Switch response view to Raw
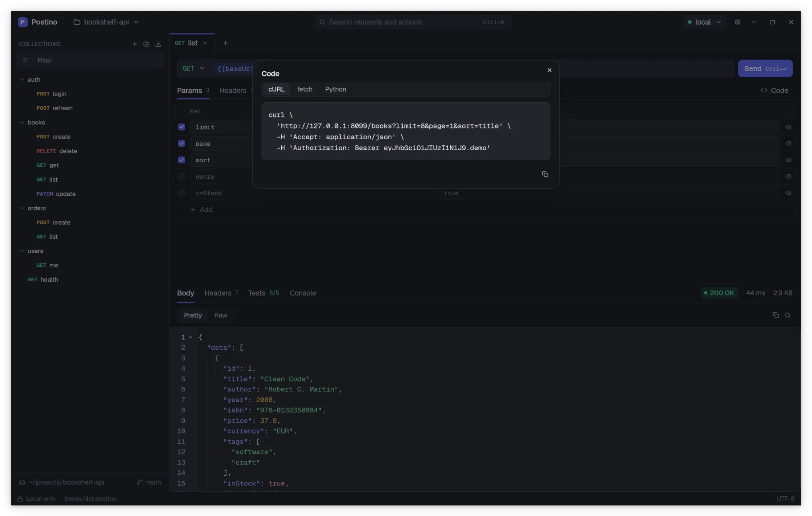 (x=221, y=315)
